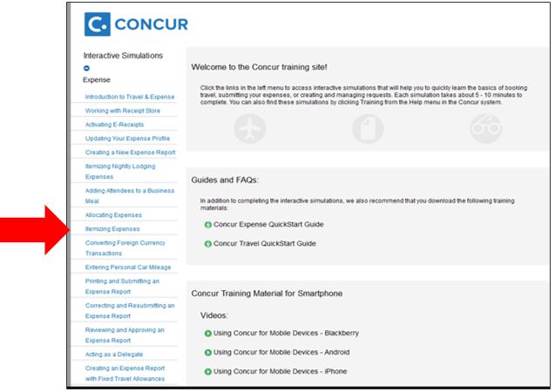
Task: Click green icon beside Blackberry video
Action: click(208, 334)
